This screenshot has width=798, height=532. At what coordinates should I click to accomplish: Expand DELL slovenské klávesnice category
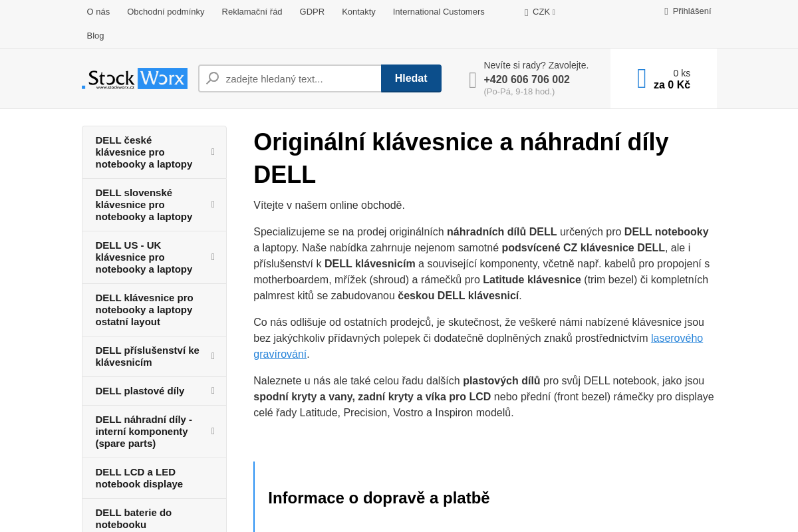213,205
